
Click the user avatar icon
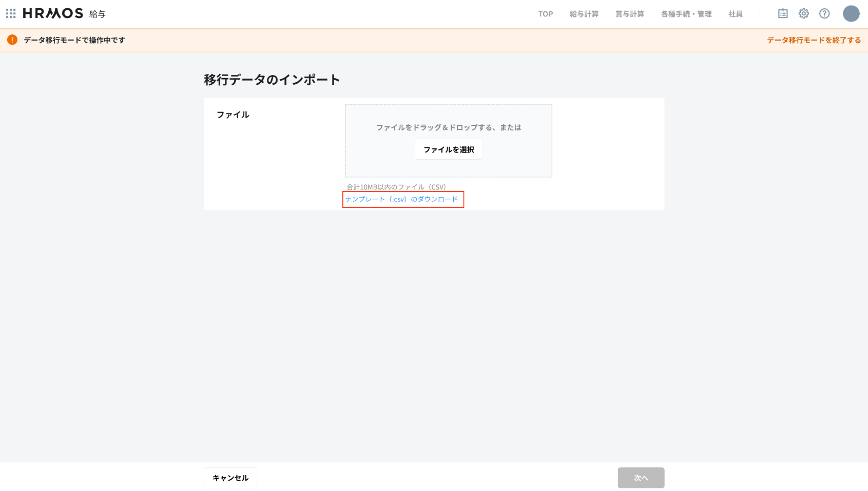(x=851, y=14)
